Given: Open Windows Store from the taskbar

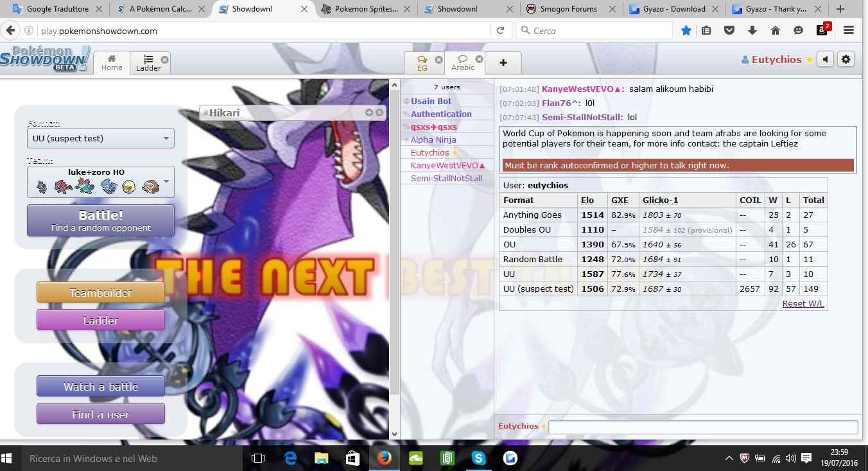Looking at the screenshot, I should coord(352,458).
